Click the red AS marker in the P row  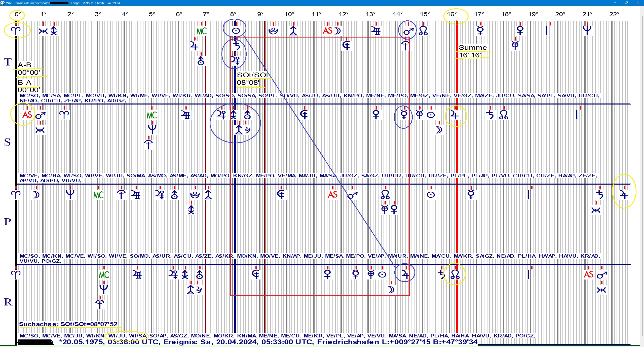pos(333,194)
